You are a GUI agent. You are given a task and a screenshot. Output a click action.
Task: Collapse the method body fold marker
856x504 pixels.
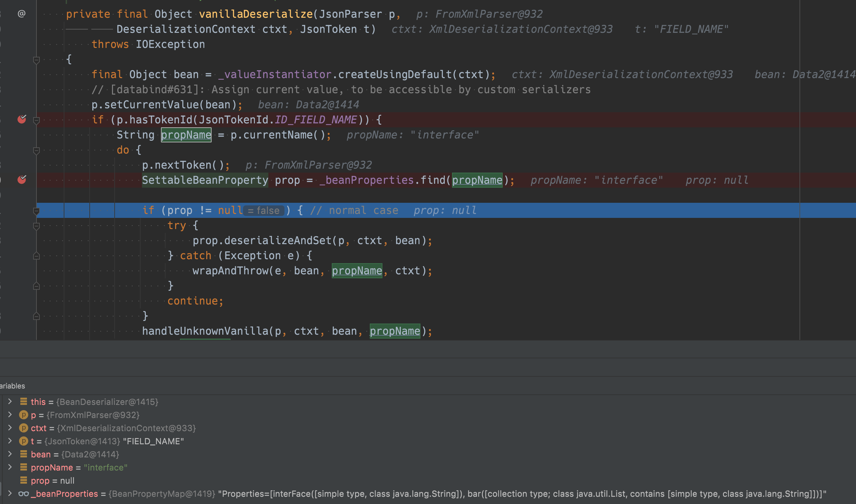tap(36, 60)
